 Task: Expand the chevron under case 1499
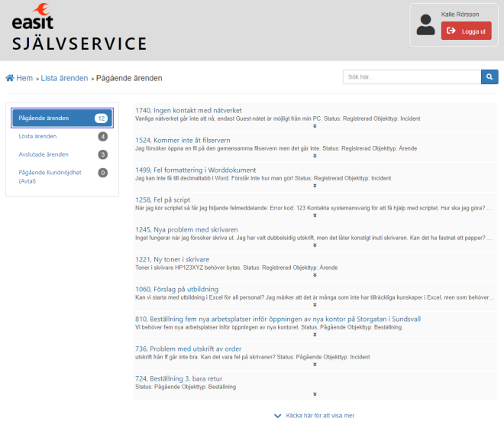click(315, 186)
